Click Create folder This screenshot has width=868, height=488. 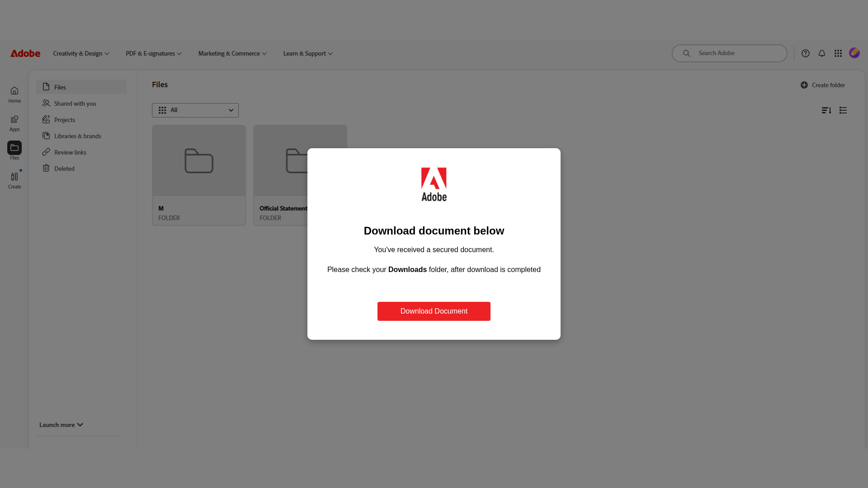pyautogui.click(x=822, y=85)
